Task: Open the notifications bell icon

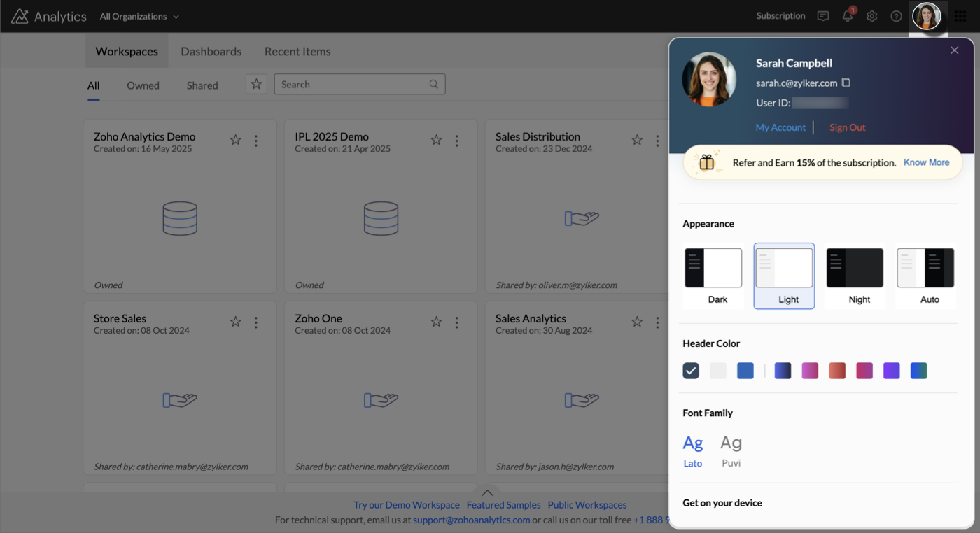Action: tap(848, 16)
